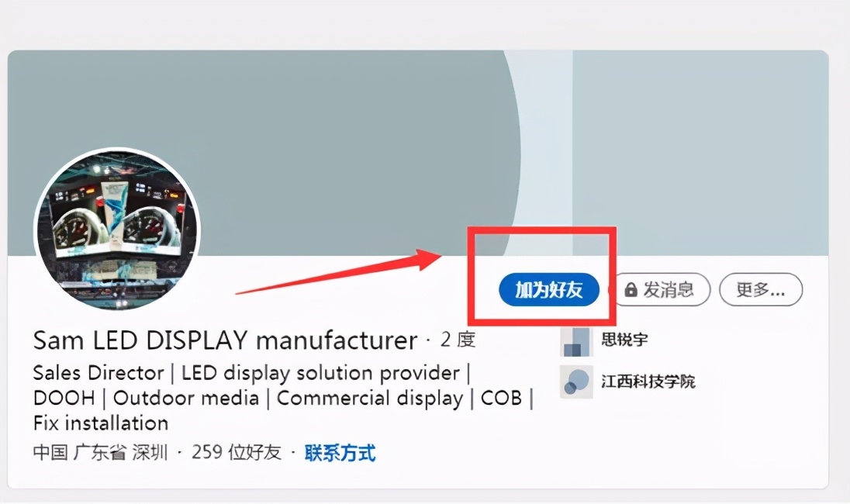The height and width of the screenshot is (504, 850).
Task: Open the 联系方式 contact info link
Action: 340,453
